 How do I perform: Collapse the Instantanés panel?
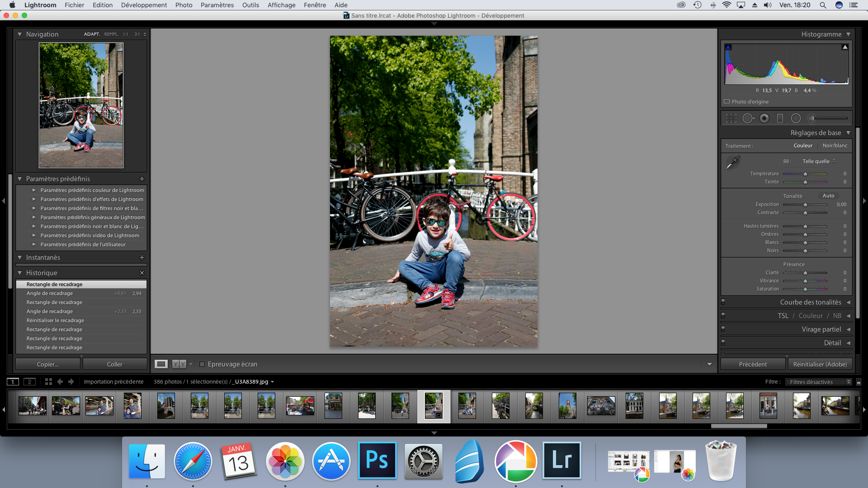coord(19,258)
